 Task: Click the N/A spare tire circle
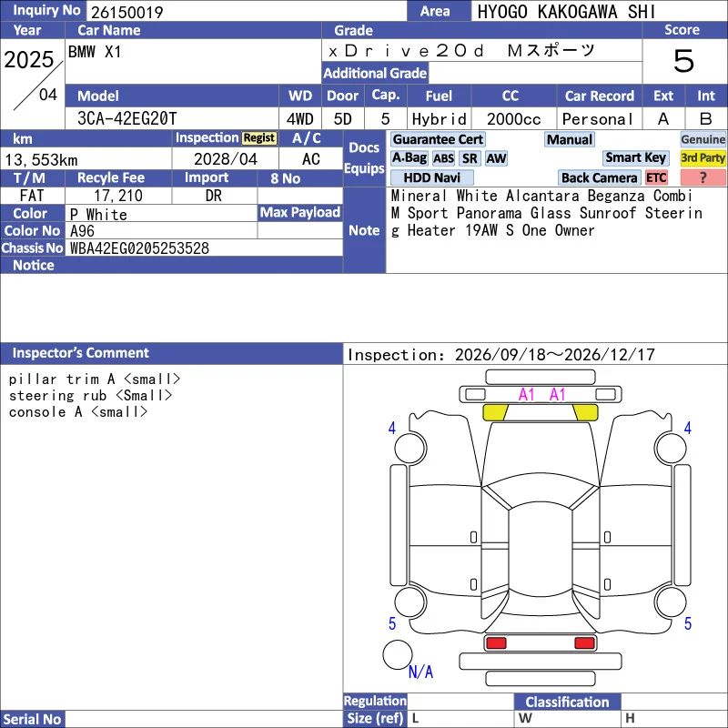click(x=398, y=654)
